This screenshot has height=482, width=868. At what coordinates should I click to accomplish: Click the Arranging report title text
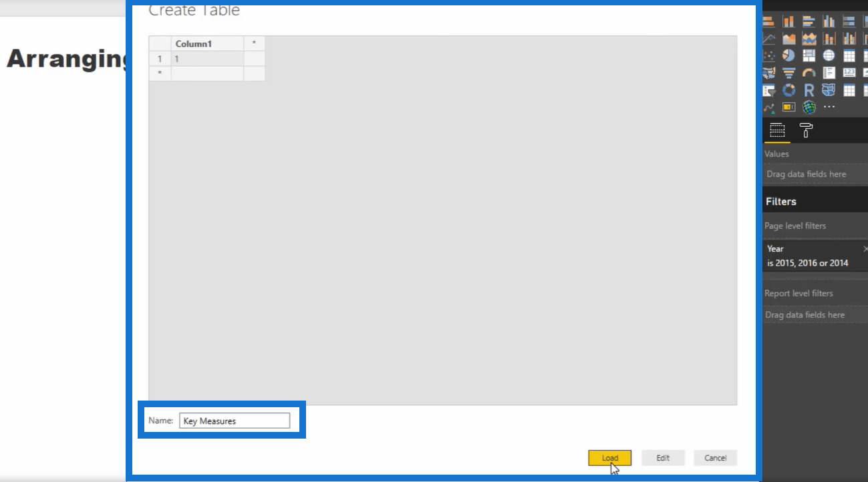[x=67, y=59]
